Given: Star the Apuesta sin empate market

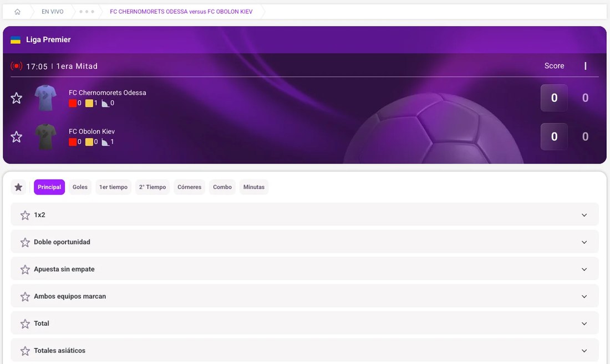Looking at the screenshot, I should click(x=26, y=270).
